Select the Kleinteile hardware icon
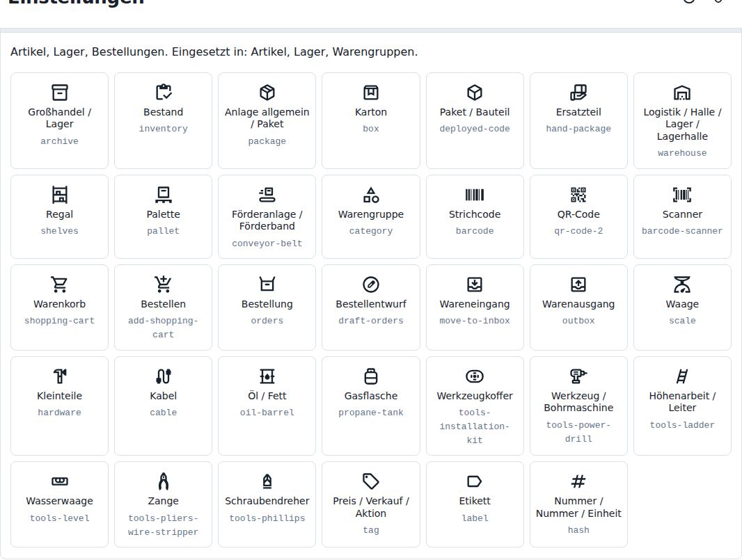The image size is (742, 560). tap(60, 376)
